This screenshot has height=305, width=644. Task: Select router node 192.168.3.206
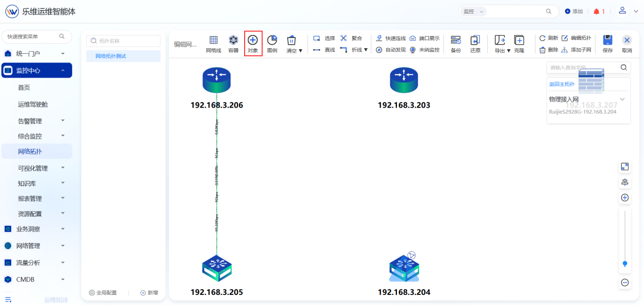pyautogui.click(x=217, y=81)
